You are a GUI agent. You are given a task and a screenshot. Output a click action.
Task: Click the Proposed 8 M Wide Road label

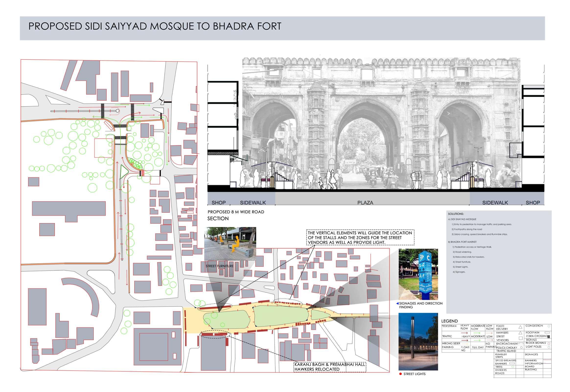pyautogui.click(x=236, y=212)
